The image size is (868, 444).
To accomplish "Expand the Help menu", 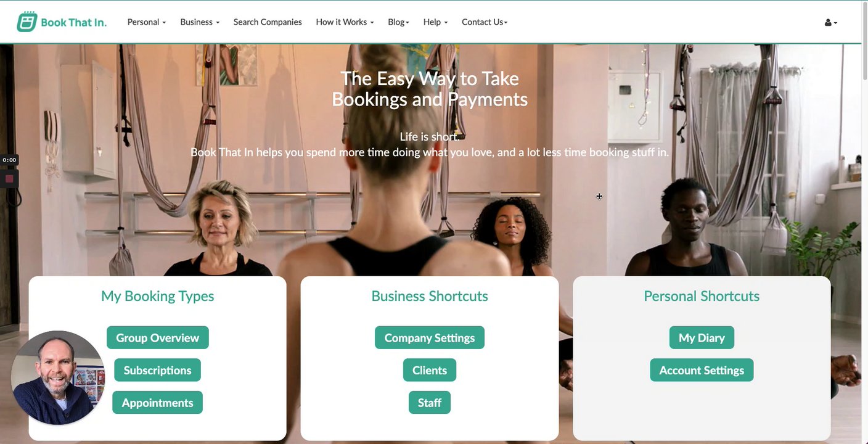I will [x=435, y=22].
